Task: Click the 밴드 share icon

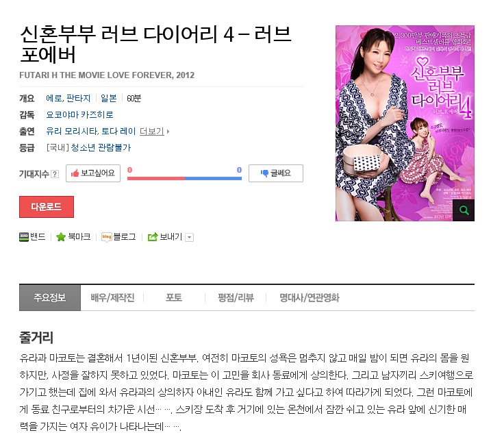Action: (24, 237)
